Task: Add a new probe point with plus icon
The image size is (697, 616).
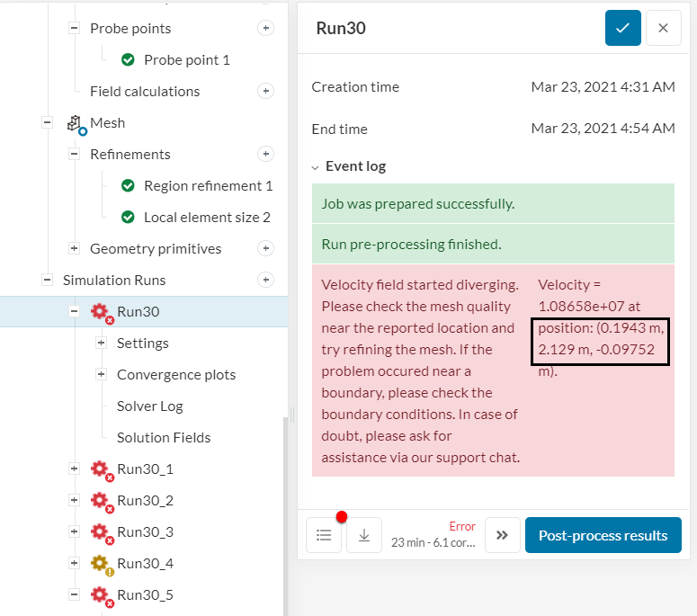Action: pyautogui.click(x=266, y=28)
